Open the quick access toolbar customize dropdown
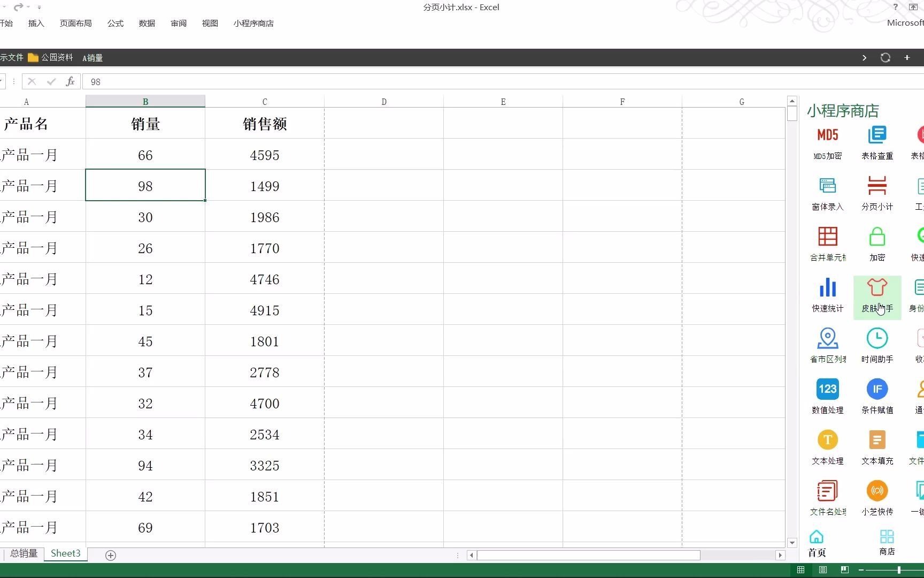924x578 pixels. (39, 7)
